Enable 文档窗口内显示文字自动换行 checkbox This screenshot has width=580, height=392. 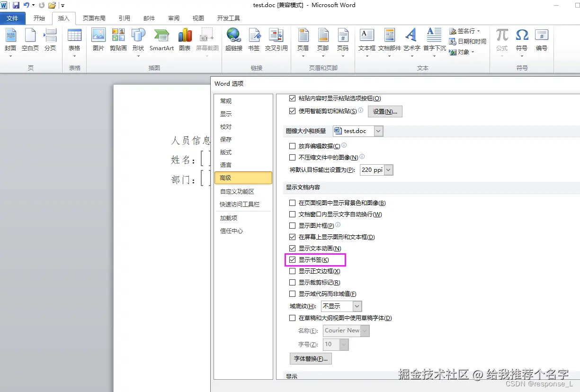pos(292,214)
